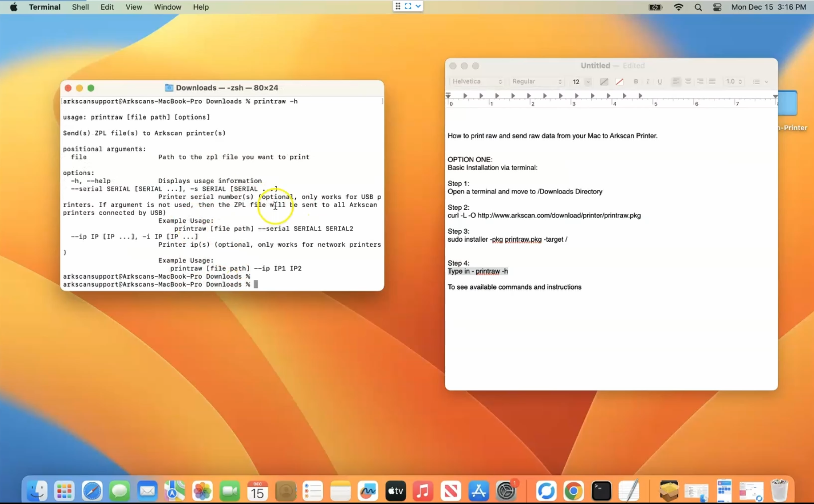Viewport: 814px width, 504px height.
Task: Toggle Underline in the TextEdit toolbar
Action: tap(660, 81)
